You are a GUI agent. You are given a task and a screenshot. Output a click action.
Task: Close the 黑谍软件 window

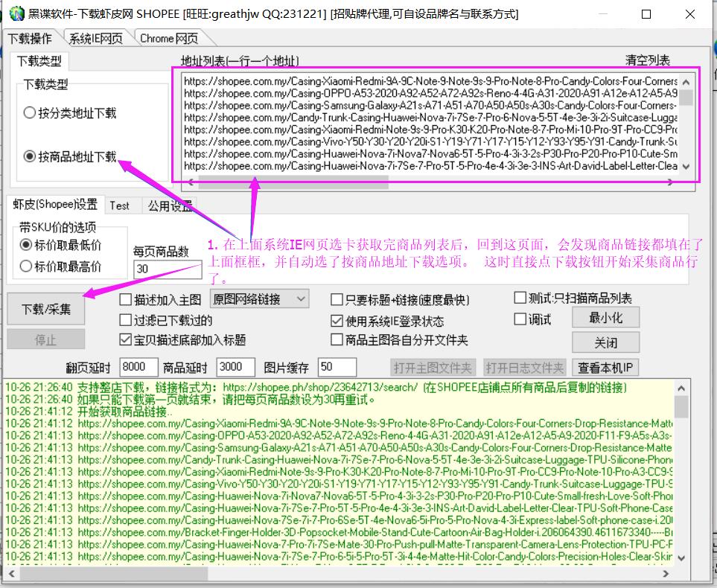(x=690, y=14)
